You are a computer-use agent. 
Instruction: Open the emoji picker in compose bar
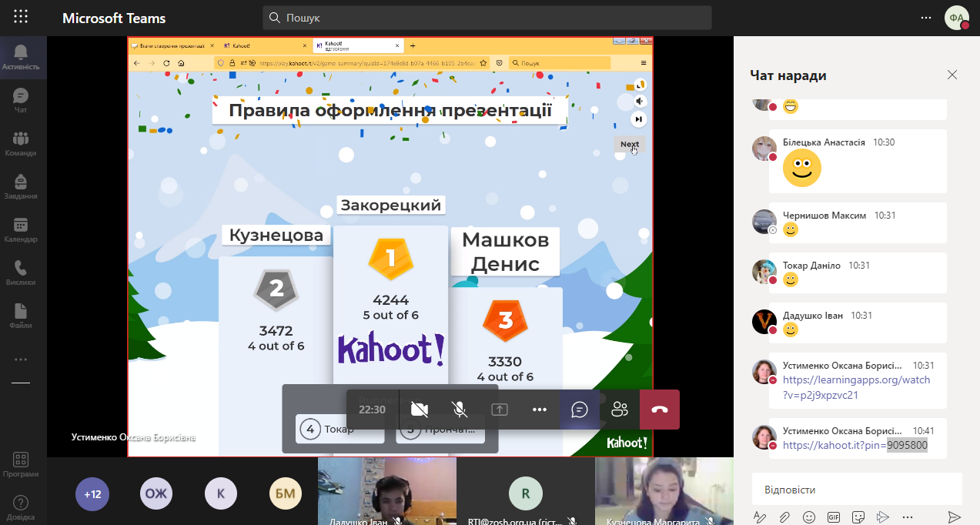pyautogui.click(x=808, y=517)
